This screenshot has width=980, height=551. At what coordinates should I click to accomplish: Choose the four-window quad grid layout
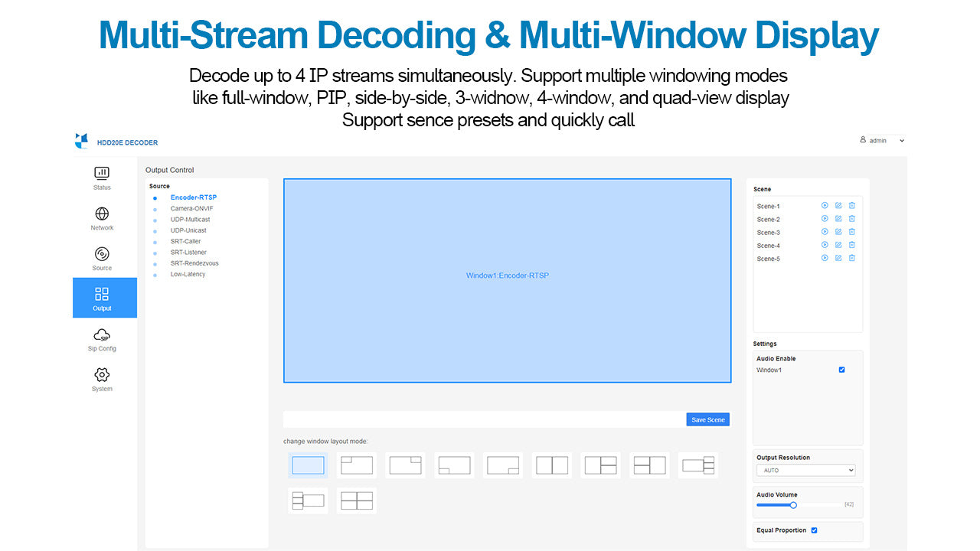tap(357, 501)
